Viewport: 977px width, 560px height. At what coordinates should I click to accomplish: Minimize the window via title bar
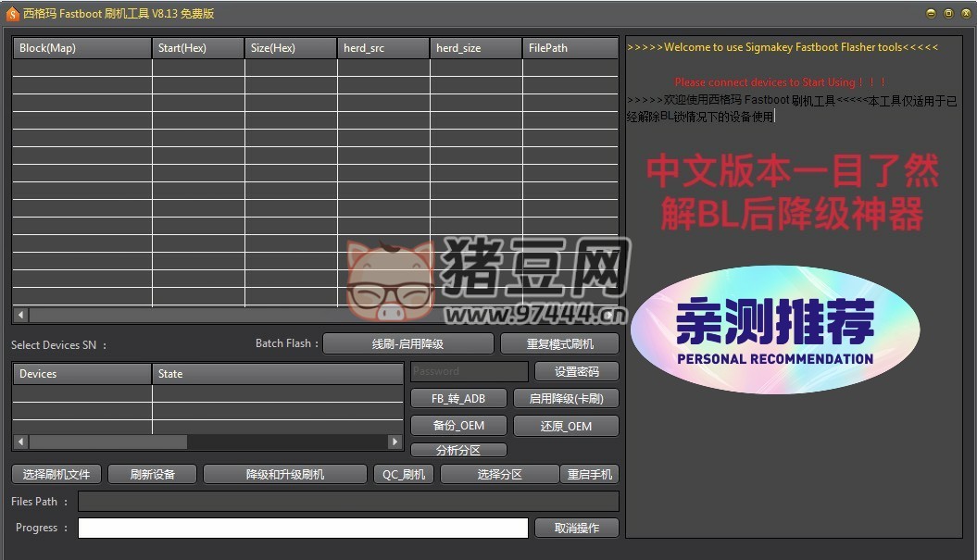[931, 13]
